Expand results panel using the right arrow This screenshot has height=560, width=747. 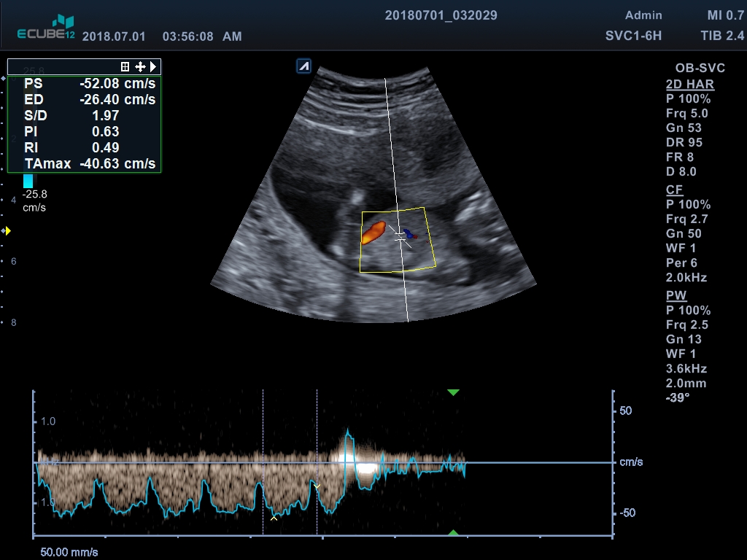pos(153,66)
